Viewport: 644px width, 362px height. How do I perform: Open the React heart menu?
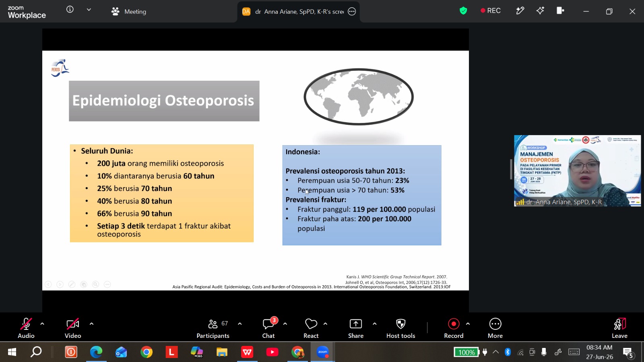[311, 328]
